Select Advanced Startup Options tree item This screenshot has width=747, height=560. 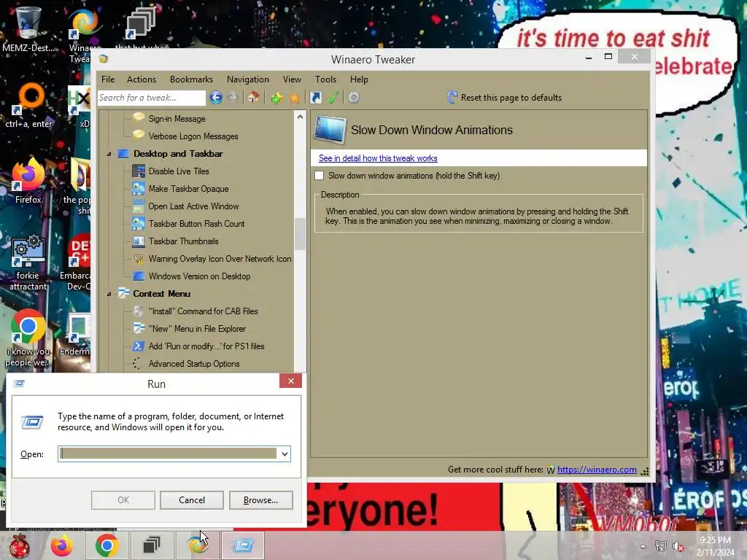(194, 364)
